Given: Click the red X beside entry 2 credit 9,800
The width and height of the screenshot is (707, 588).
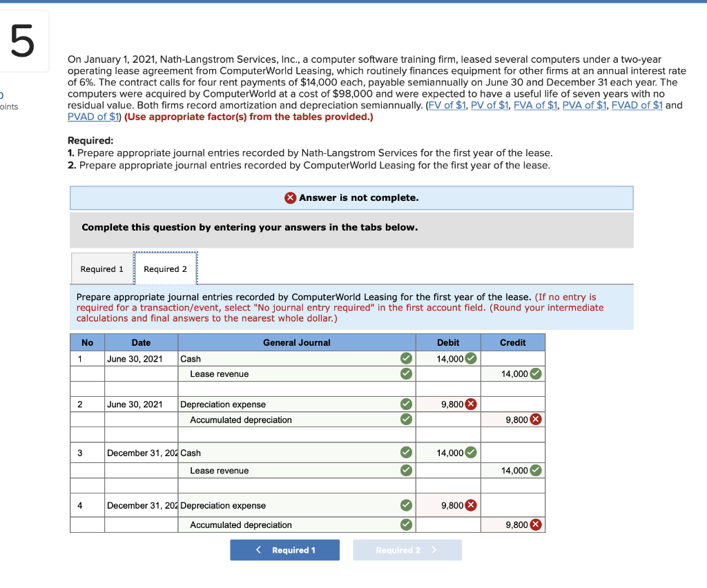Looking at the screenshot, I should coord(536,420).
